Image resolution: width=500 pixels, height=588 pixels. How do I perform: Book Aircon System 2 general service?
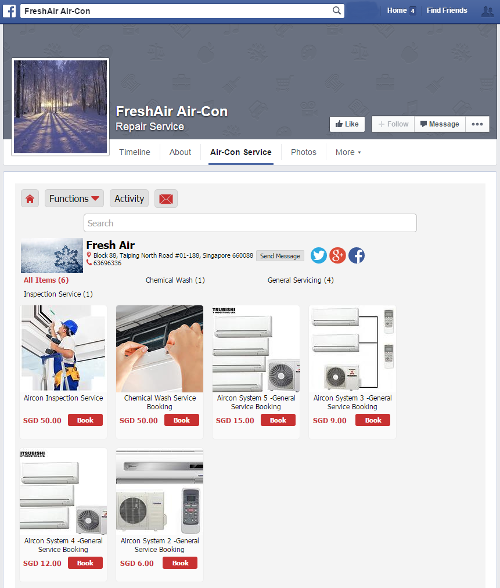pyautogui.click(x=180, y=563)
